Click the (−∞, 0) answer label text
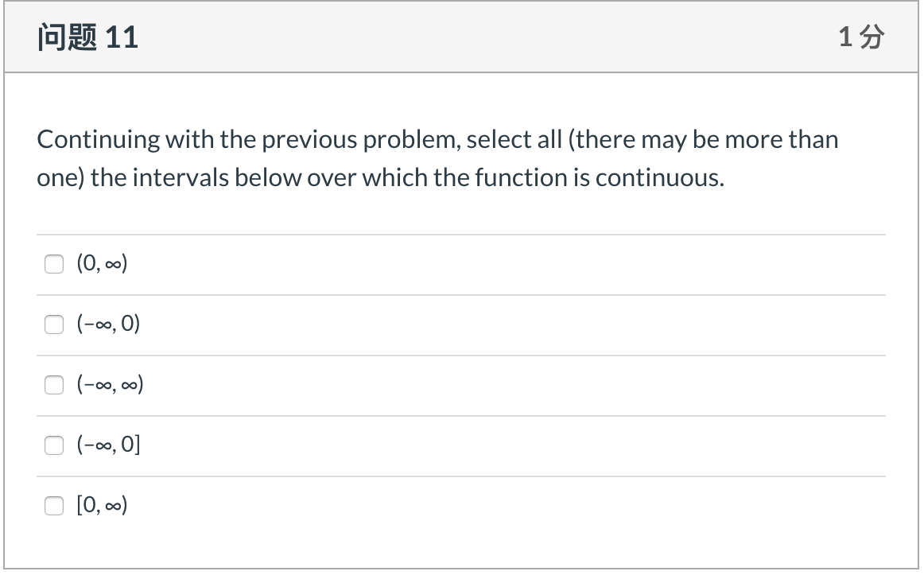The width and height of the screenshot is (924, 579). 108,323
